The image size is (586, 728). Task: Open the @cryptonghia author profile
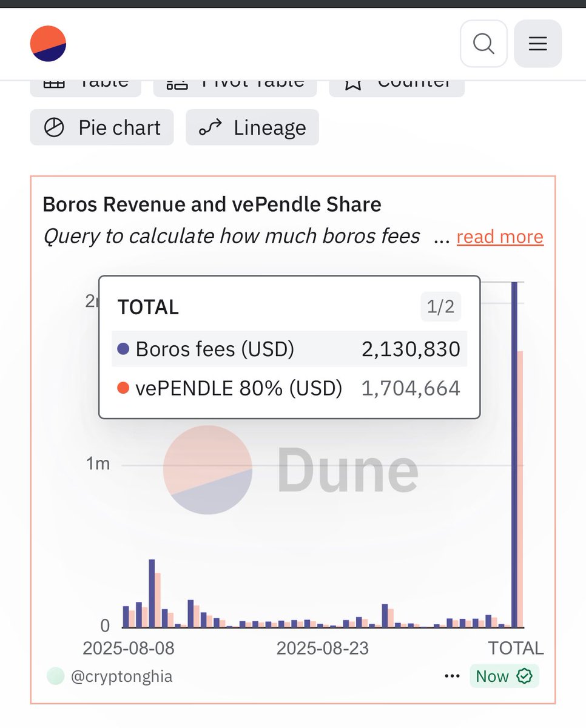pos(121,676)
